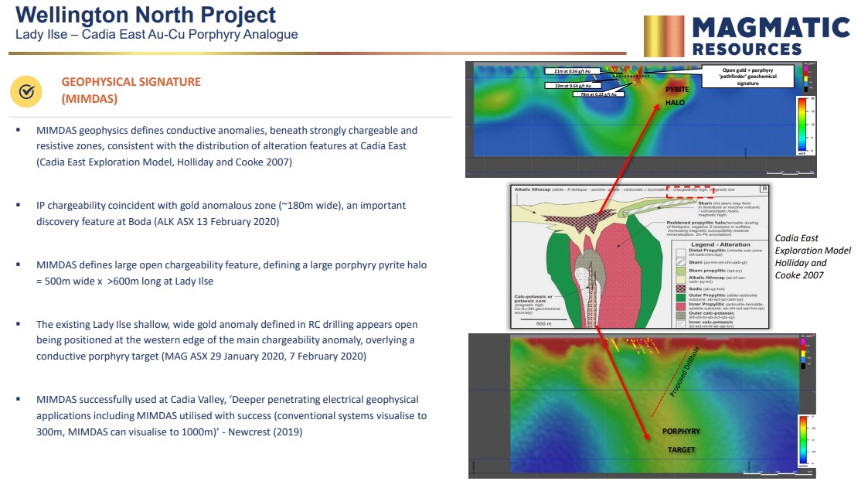
Task: Click the 'Inner Propylitic' red legend swatch
Action: pos(680,306)
